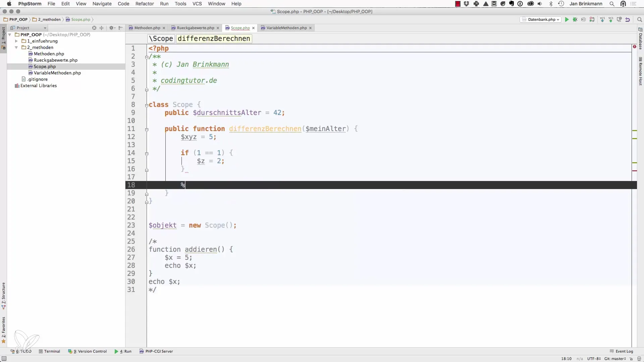Close the VariableMethoden.php editor tab
Screen dimensions: 644x362
310,28
